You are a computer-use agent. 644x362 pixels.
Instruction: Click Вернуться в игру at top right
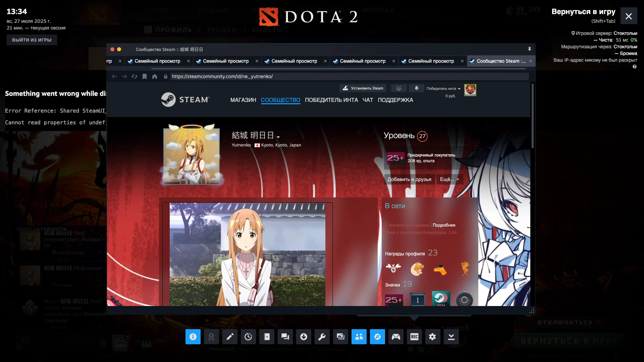click(x=583, y=12)
